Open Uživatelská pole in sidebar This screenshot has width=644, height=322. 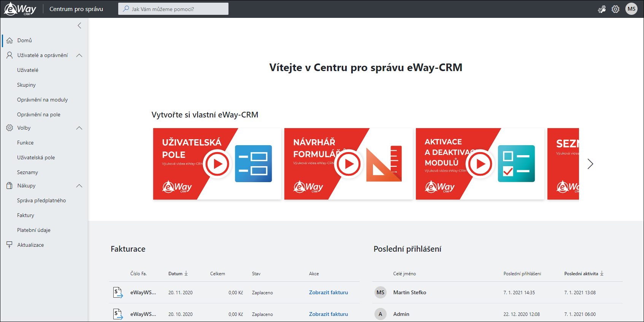(x=36, y=157)
